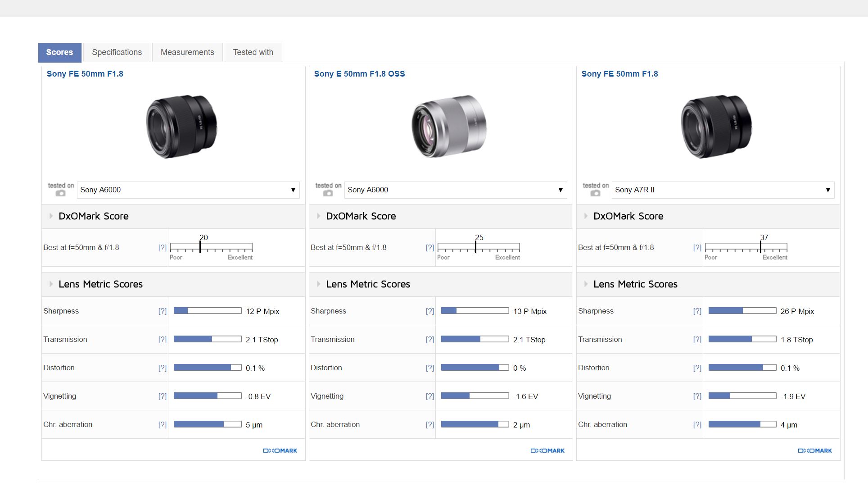
Task: Click the '-0.8 EV' vignetting value
Action: pyautogui.click(x=258, y=397)
